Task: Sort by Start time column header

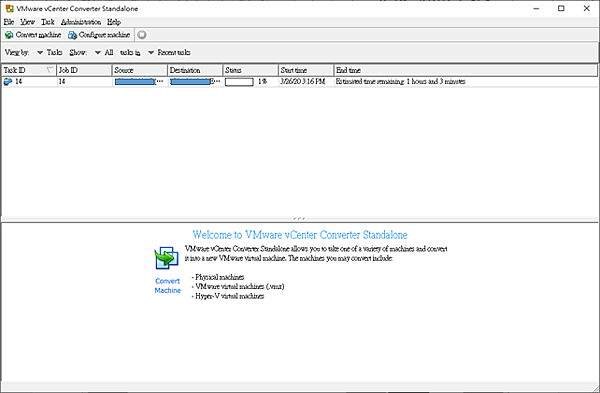Action: click(x=306, y=70)
